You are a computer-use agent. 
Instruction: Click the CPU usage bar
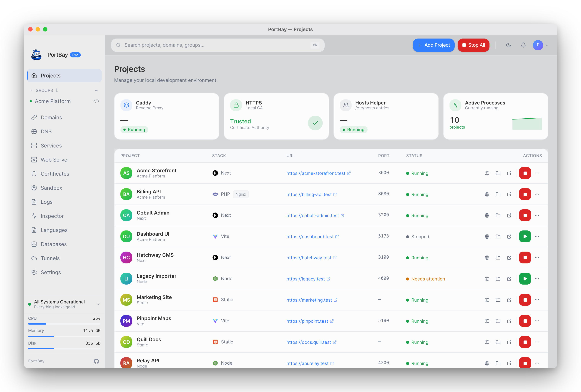[64, 324]
